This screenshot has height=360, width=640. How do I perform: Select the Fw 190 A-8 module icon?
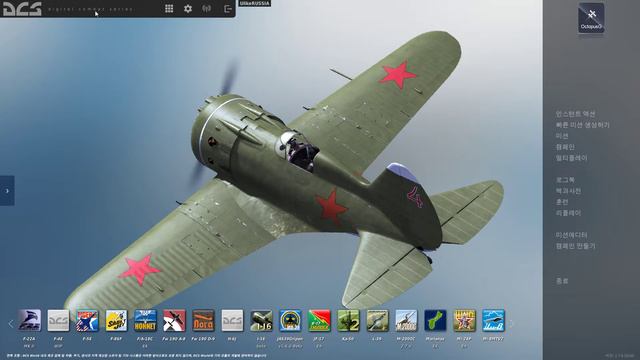tap(174, 320)
